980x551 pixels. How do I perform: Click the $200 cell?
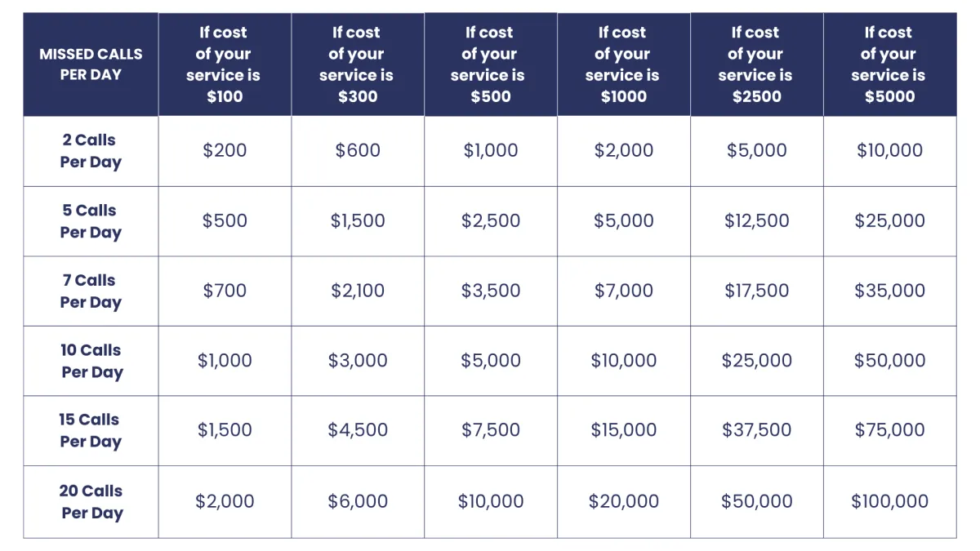tap(225, 151)
